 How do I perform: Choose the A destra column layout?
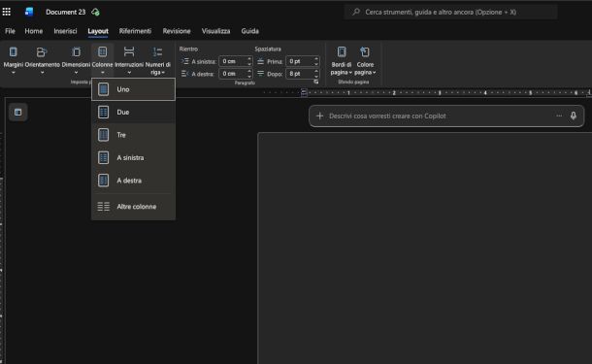133,181
